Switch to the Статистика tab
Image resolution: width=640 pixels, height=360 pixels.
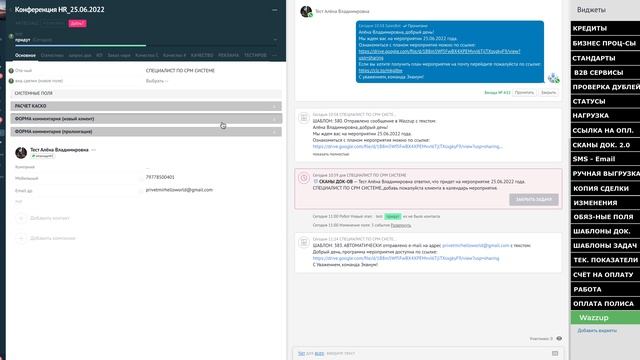coord(52,55)
